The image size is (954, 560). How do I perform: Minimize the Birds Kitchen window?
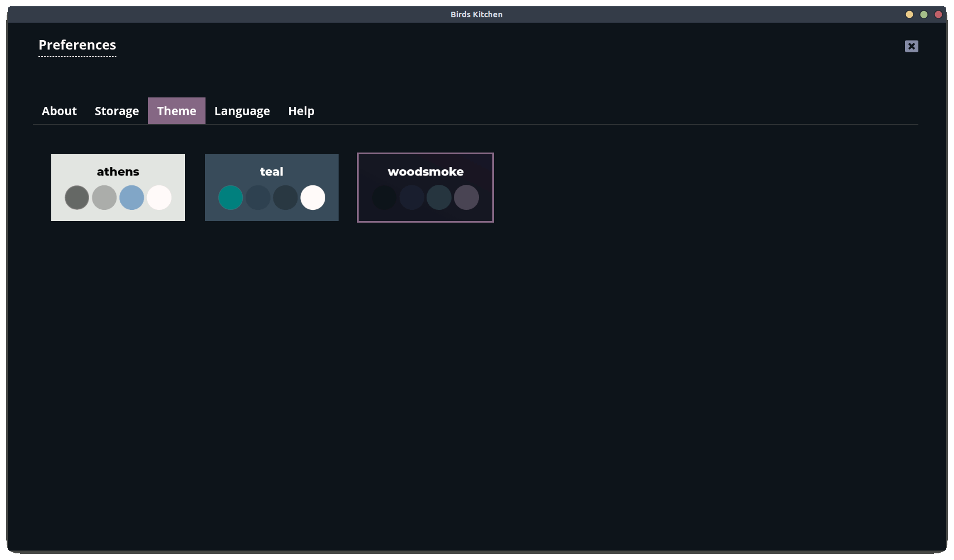(909, 14)
